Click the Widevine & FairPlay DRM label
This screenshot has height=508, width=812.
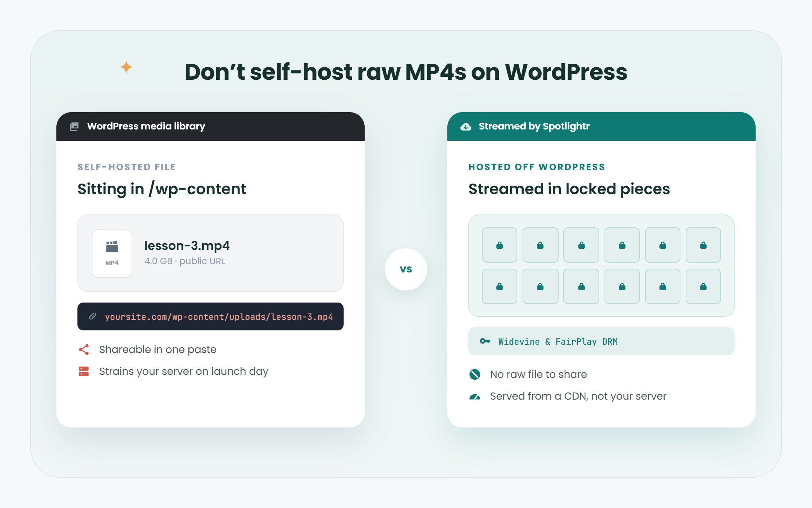tap(558, 342)
